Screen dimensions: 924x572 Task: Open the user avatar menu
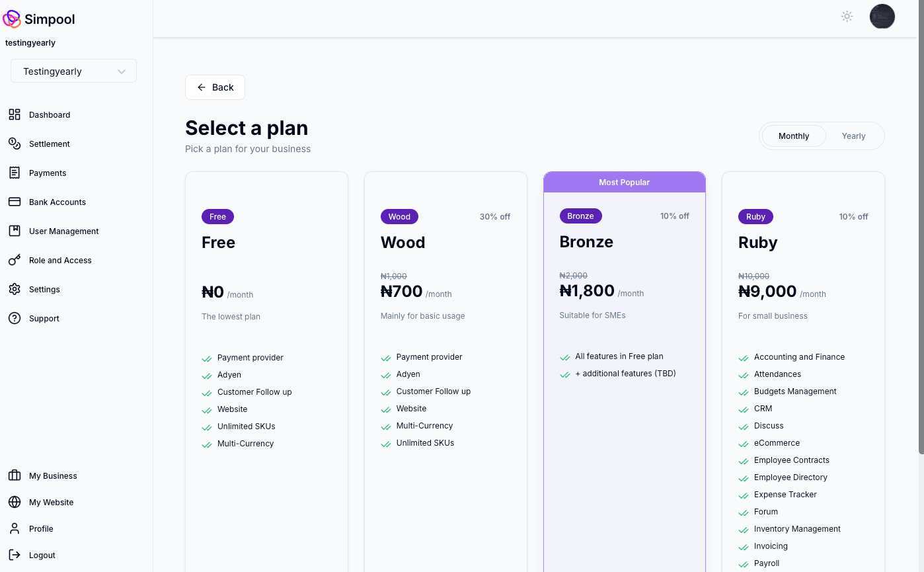click(x=882, y=17)
